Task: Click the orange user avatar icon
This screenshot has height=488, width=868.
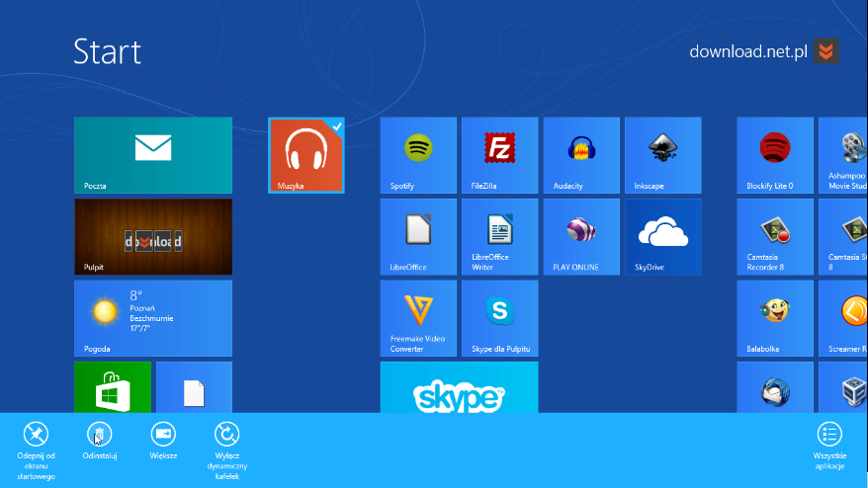Action: click(x=825, y=51)
